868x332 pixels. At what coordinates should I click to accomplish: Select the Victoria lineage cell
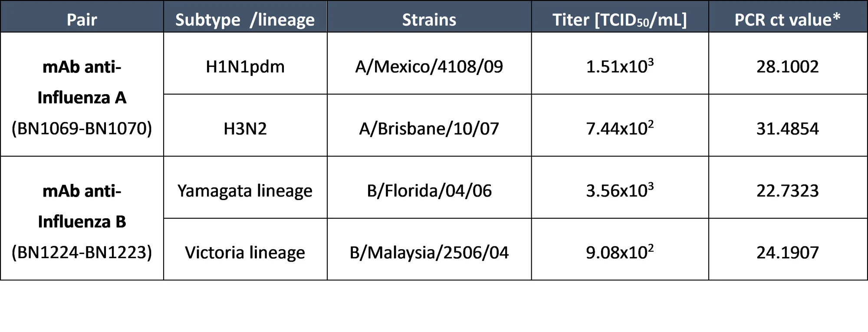(x=245, y=249)
